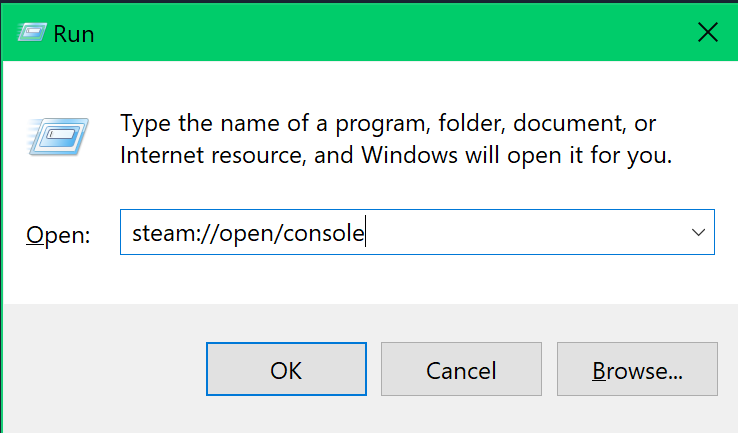Close the Run dialog with X
The width and height of the screenshot is (738, 433).
pos(707,32)
